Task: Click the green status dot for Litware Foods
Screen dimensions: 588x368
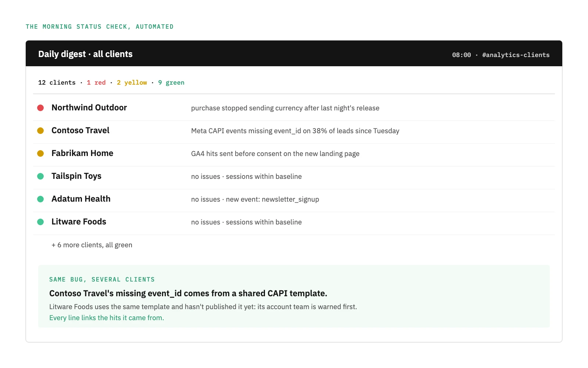Action: [x=40, y=222]
